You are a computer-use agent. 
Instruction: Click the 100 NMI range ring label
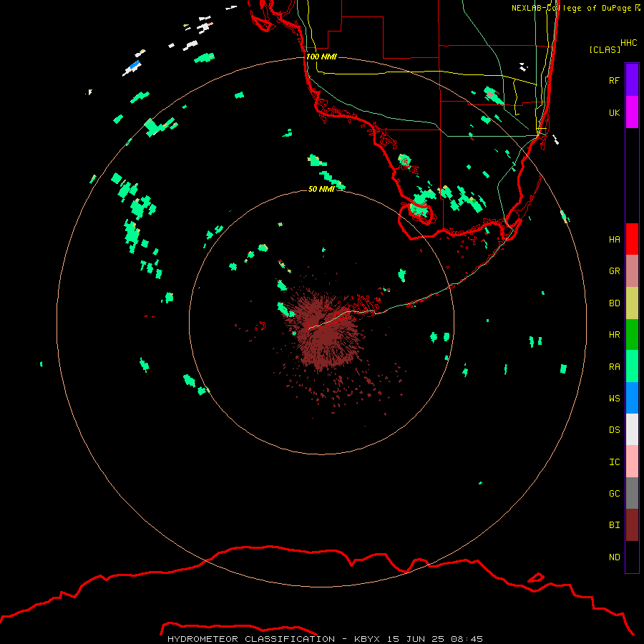click(321, 57)
